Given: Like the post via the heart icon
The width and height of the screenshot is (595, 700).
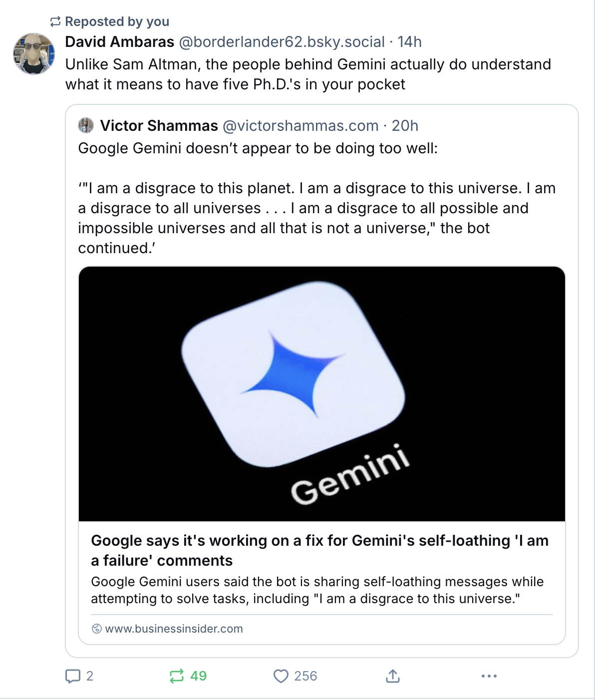Looking at the screenshot, I should point(282,677).
